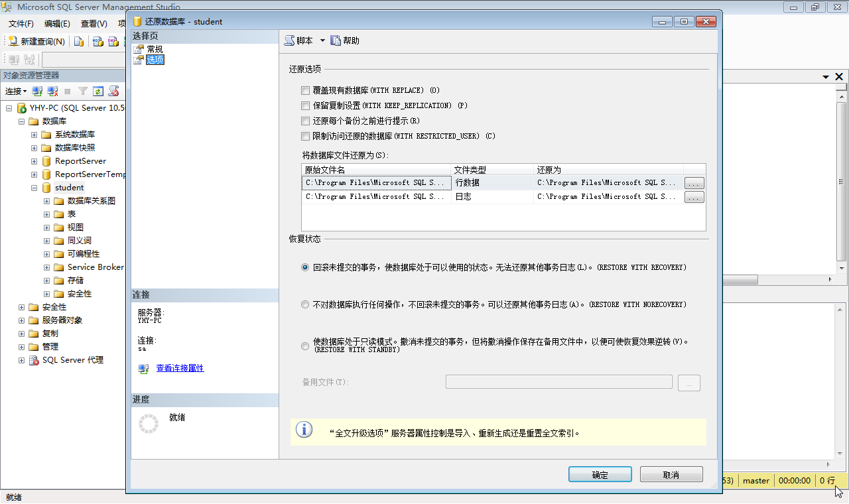Click the restore dialog title bar icon
This screenshot has width=849, height=504.
click(x=137, y=21)
